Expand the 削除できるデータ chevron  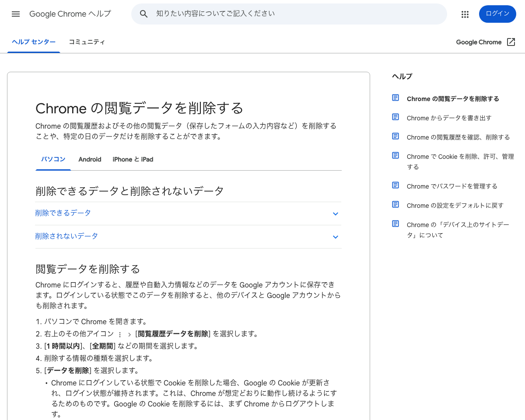(x=336, y=214)
